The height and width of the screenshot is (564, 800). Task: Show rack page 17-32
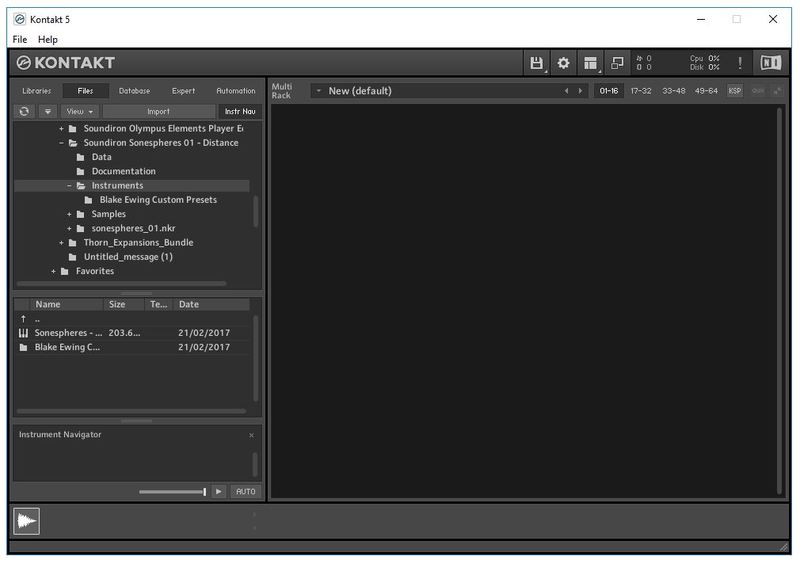coord(641,91)
